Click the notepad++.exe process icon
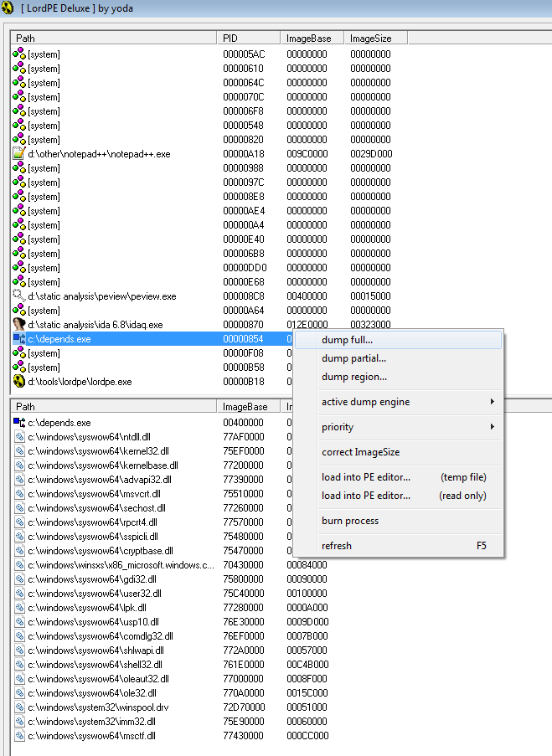The image size is (552, 756). pos(18,154)
